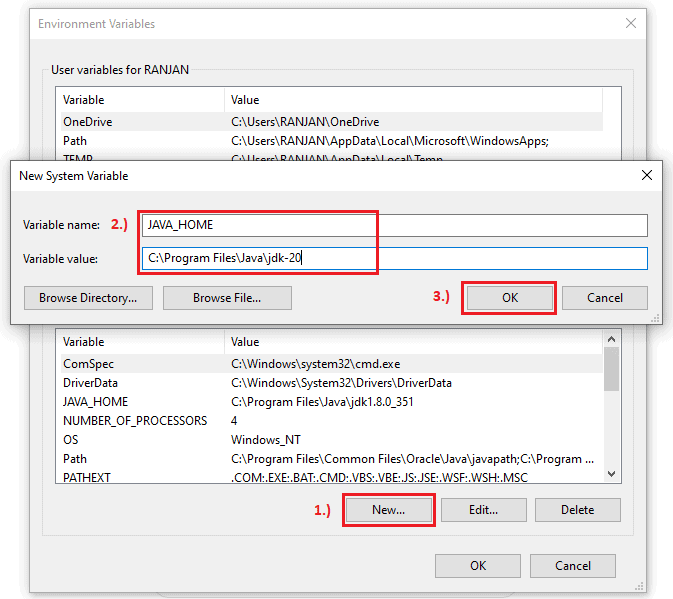Click Variable column header in system variables
This screenshot has height=599, width=673.
pos(142,342)
